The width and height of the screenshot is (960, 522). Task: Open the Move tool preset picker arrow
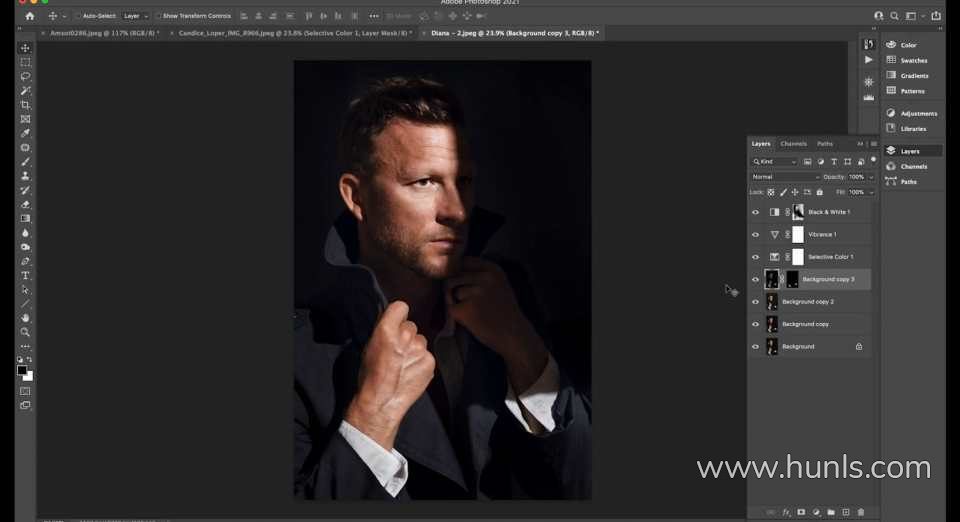(x=64, y=16)
